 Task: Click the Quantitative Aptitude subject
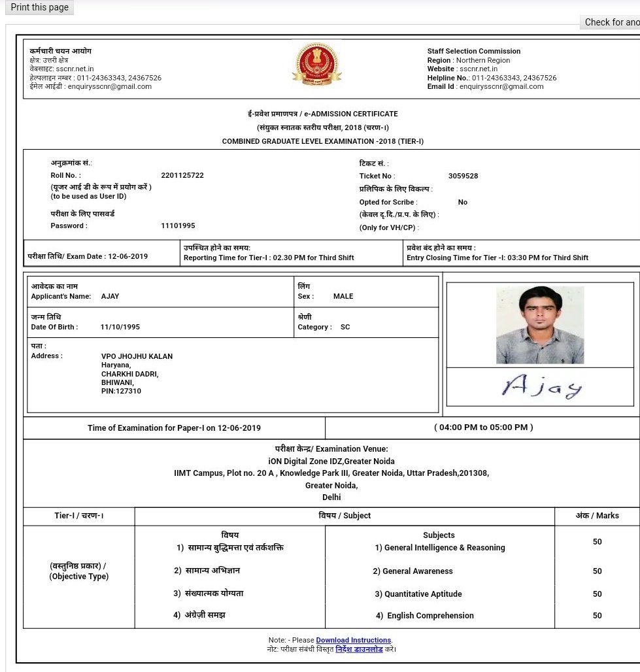(418, 594)
